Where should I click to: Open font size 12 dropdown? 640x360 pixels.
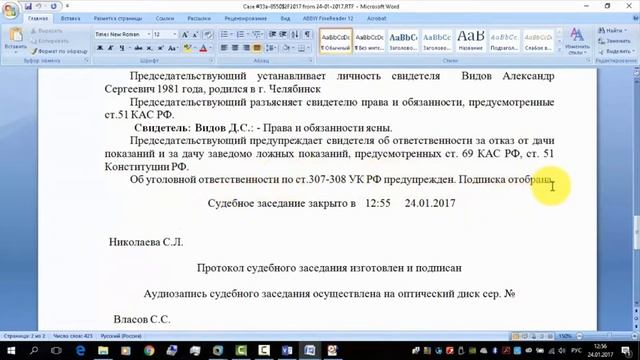click(x=175, y=34)
